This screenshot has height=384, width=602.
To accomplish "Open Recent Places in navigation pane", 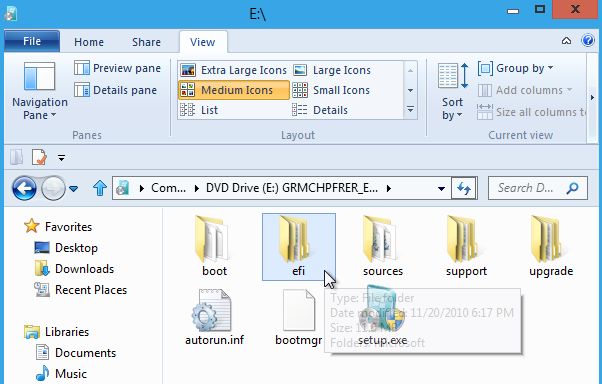I will [80, 290].
